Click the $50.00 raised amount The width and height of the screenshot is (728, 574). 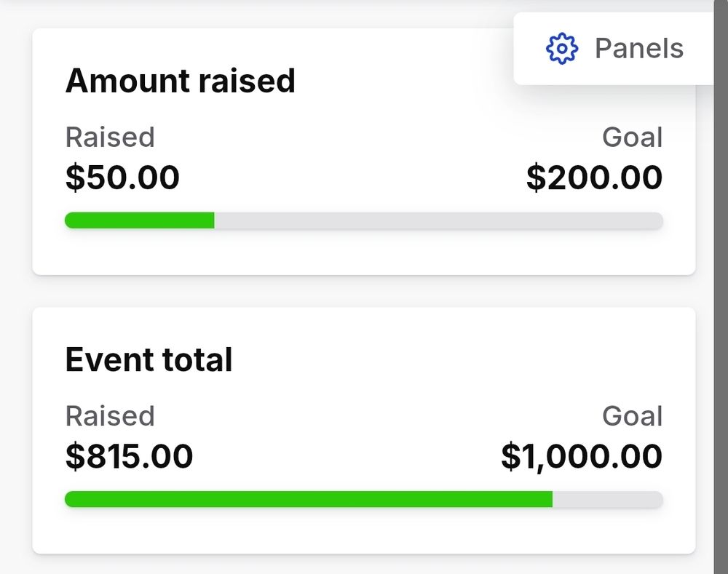point(122,178)
